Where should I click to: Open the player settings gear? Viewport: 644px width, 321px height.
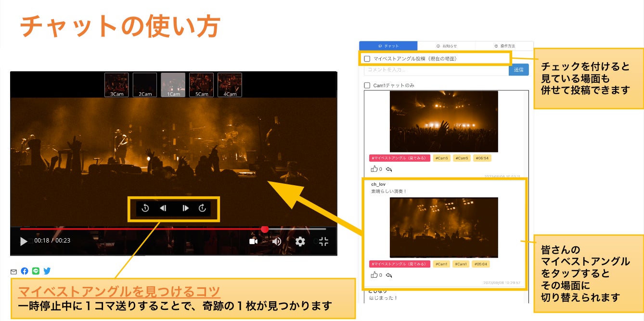[x=300, y=242]
